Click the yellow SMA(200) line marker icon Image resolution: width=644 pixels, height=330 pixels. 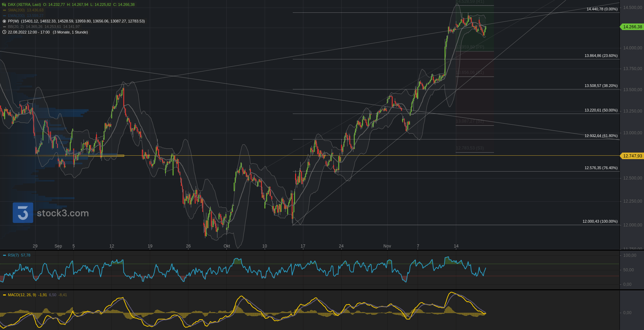click(x=4, y=10)
